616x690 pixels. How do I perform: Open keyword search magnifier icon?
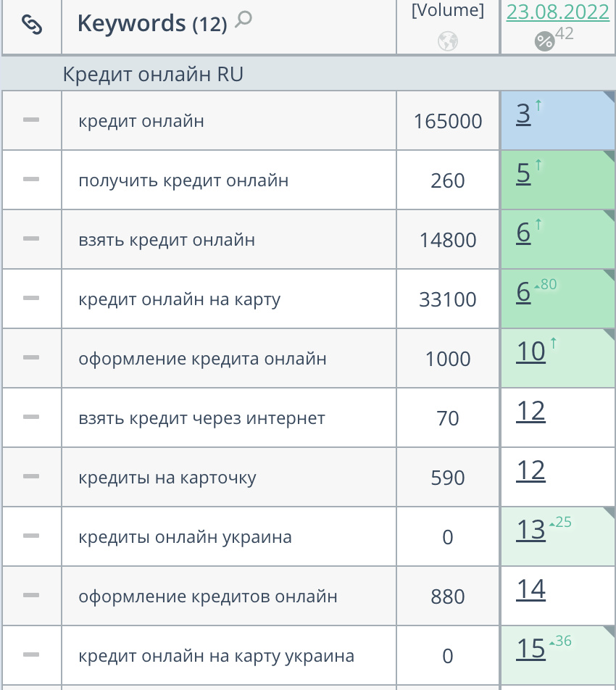pos(244,20)
